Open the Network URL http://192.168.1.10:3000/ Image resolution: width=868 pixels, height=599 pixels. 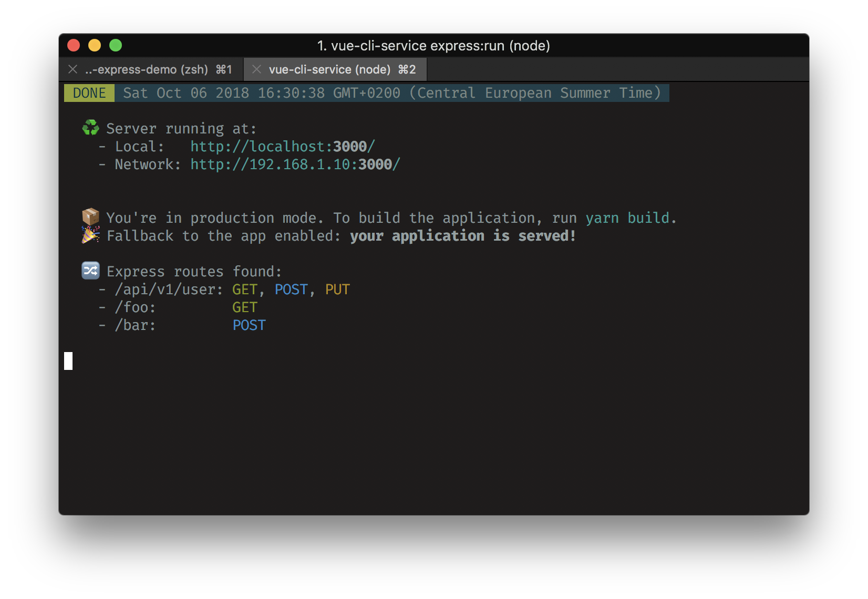click(x=295, y=164)
